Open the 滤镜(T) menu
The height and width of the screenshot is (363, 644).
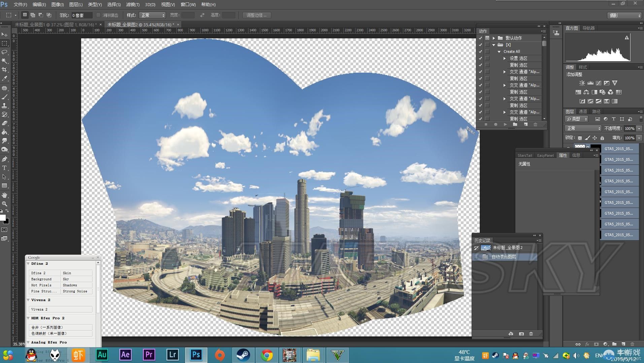133,4
